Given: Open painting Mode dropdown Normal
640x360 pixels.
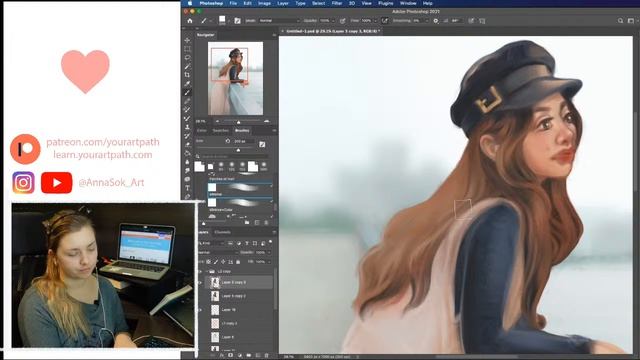Looking at the screenshot, I should [x=279, y=20].
